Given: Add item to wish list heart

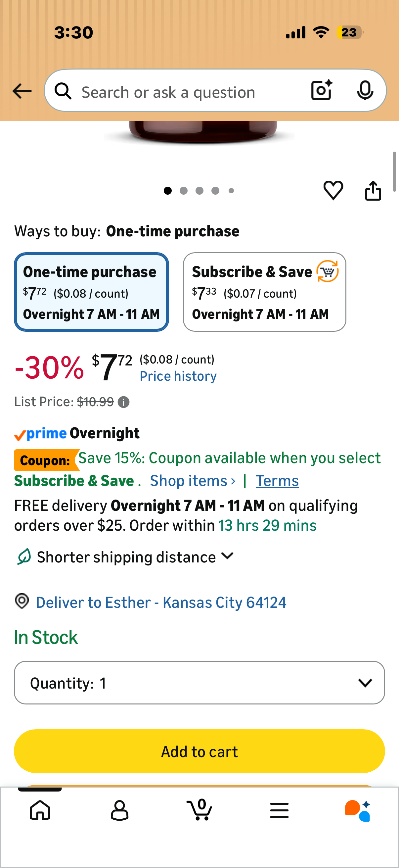Looking at the screenshot, I should [333, 190].
